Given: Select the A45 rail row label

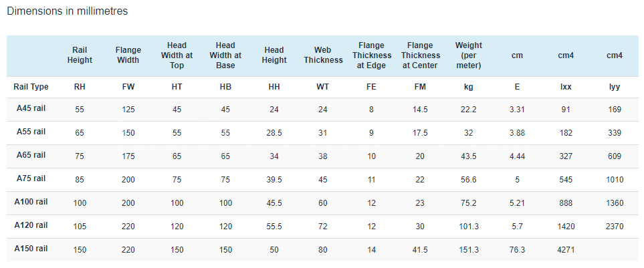Looking at the screenshot, I should pos(31,108).
